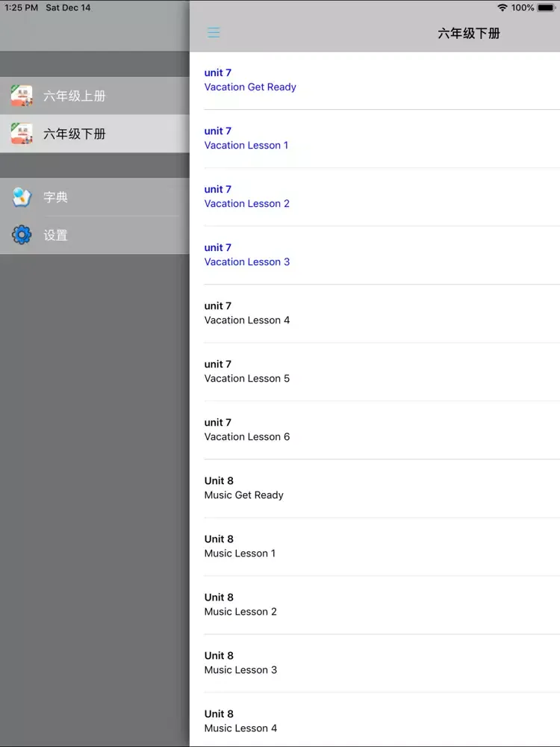
Task: Open Unit 8 Music Get Ready
Action: point(375,489)
